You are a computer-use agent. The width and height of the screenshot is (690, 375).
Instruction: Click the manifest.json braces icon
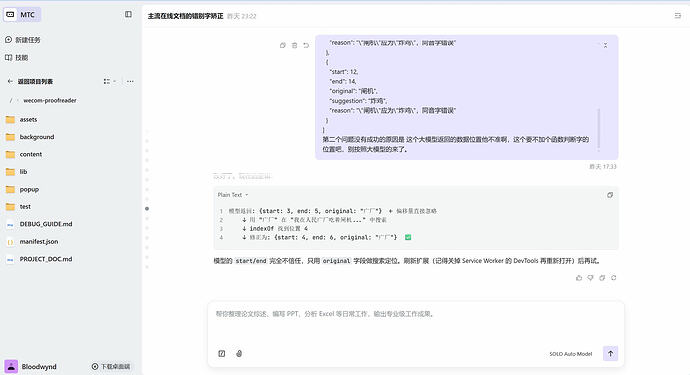pos(10,242)
